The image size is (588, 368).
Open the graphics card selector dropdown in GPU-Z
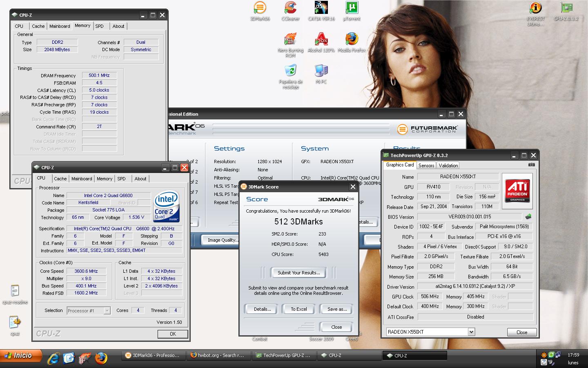pyautogui.click(x=471, y=332)
